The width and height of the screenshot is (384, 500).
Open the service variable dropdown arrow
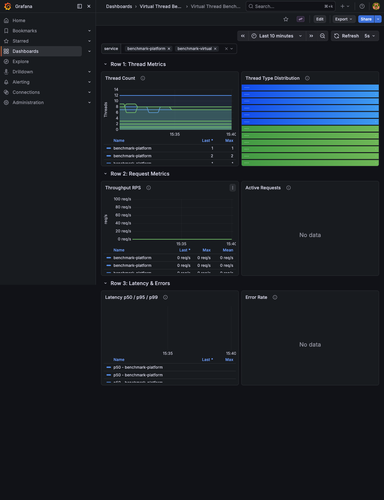coord(232,49)
